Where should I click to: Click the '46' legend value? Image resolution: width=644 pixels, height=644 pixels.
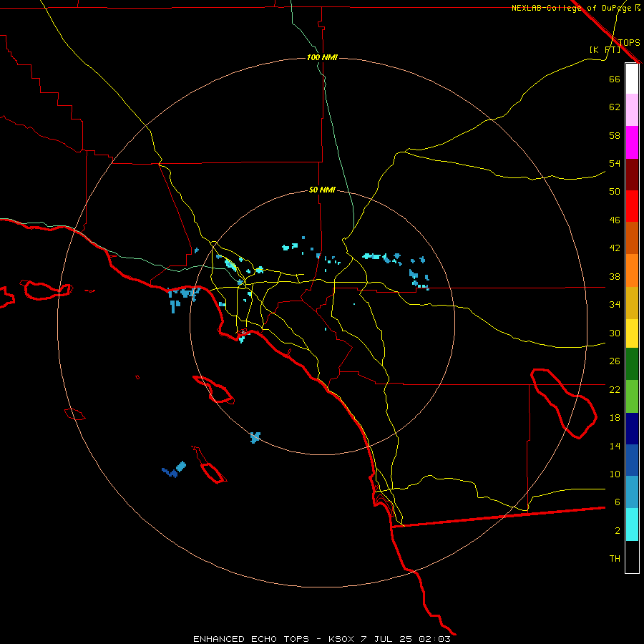click(x=615, y=220)
